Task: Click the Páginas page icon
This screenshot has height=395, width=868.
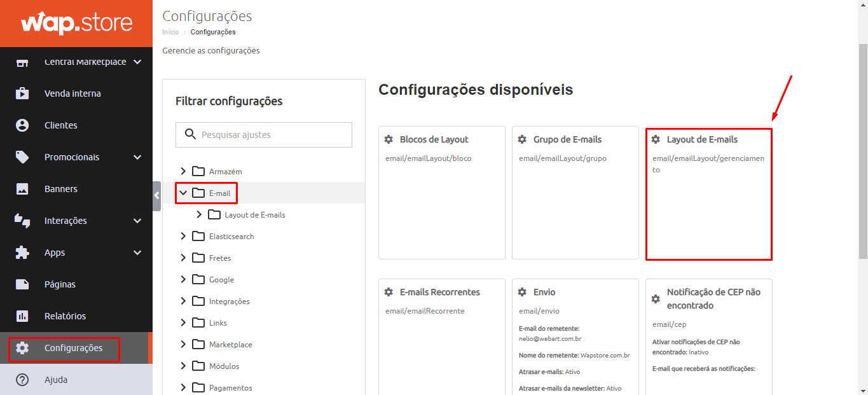Action: [22, 284]
